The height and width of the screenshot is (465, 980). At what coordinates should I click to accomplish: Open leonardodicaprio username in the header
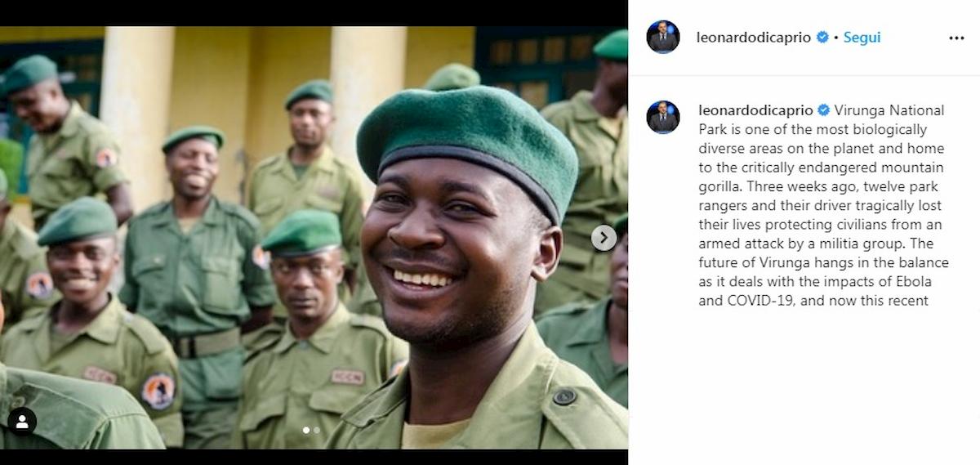click(754, 38)
